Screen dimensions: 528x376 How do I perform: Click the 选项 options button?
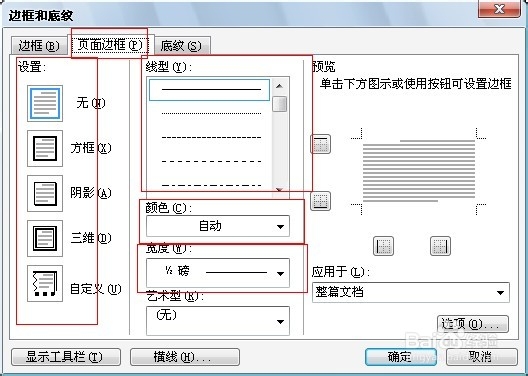473,324
